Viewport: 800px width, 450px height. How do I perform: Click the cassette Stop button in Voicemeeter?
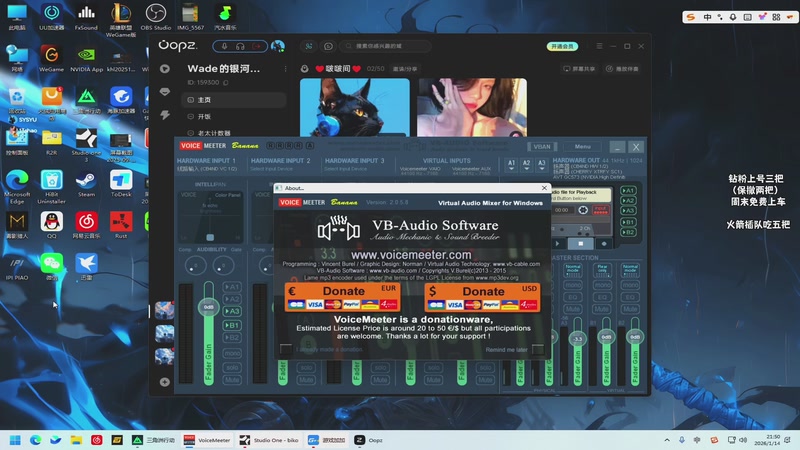coord(581,244)
